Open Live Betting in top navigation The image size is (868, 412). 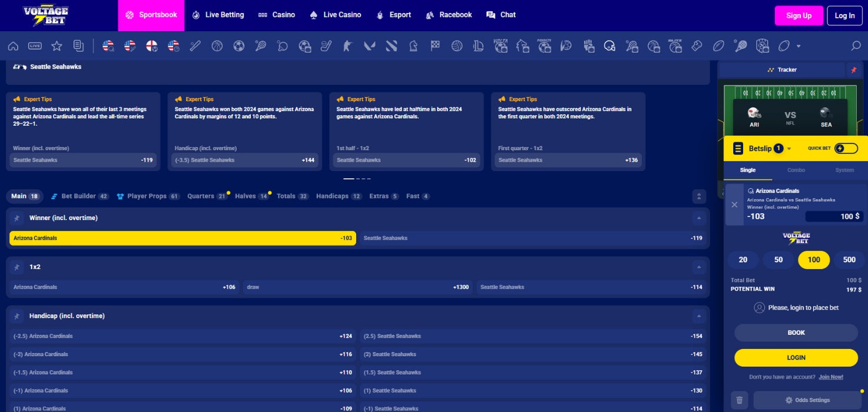pos(218,15)
